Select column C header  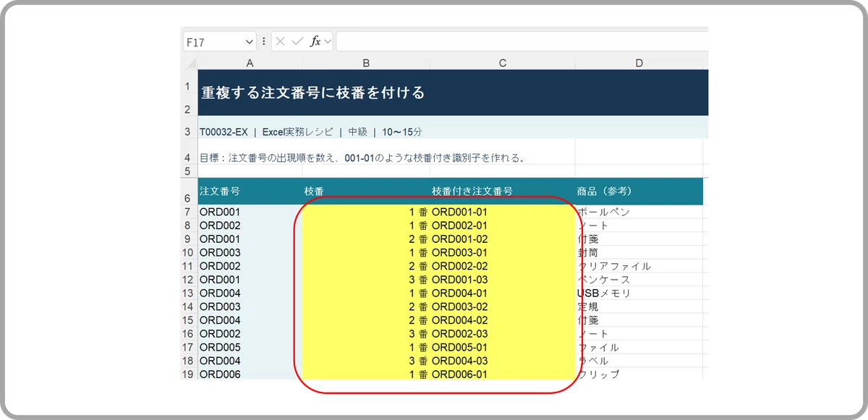(503, 63)
